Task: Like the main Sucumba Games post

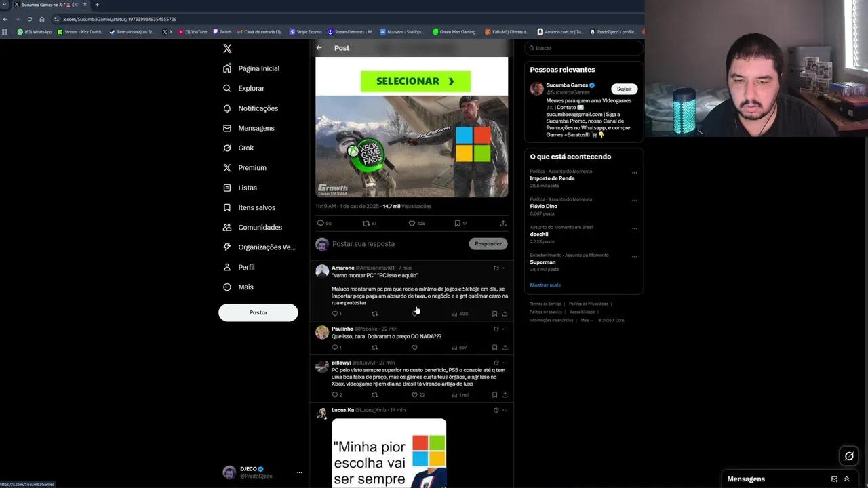Action: pyautogui.click(x=412, y=223)
